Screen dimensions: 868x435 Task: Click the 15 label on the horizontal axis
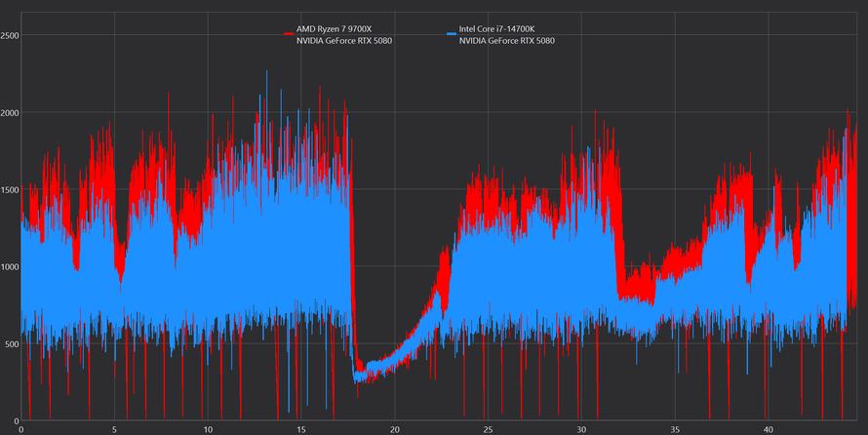pyautogui.click(x=301, y=428)
